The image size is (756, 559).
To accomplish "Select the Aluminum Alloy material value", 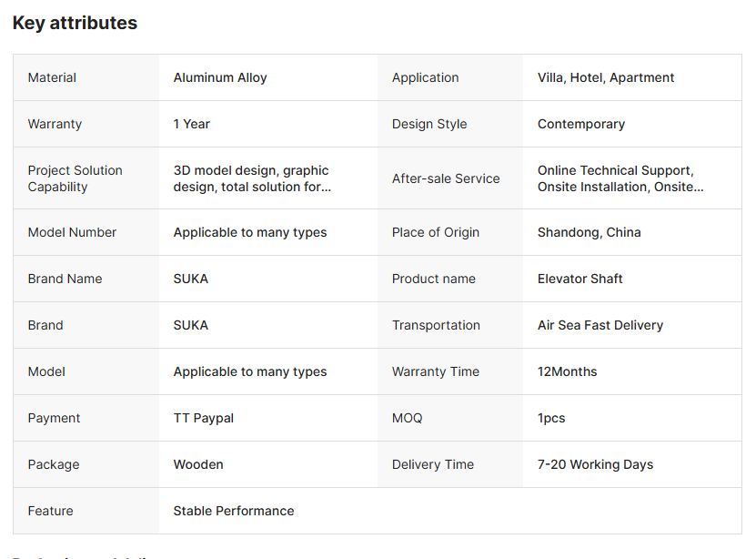I will click(220, 77).
